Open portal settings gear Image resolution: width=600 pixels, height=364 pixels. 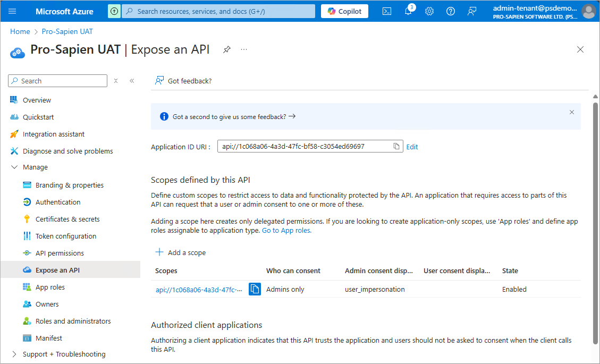429,11
